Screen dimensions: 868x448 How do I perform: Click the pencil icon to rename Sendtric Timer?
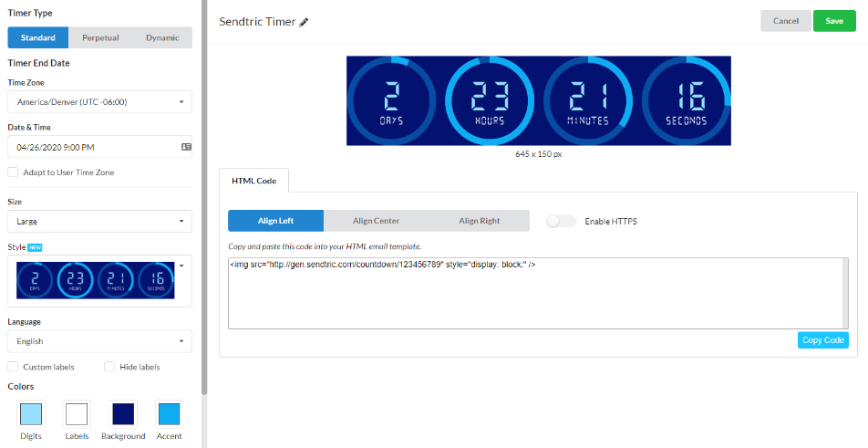tap(304, 22)
